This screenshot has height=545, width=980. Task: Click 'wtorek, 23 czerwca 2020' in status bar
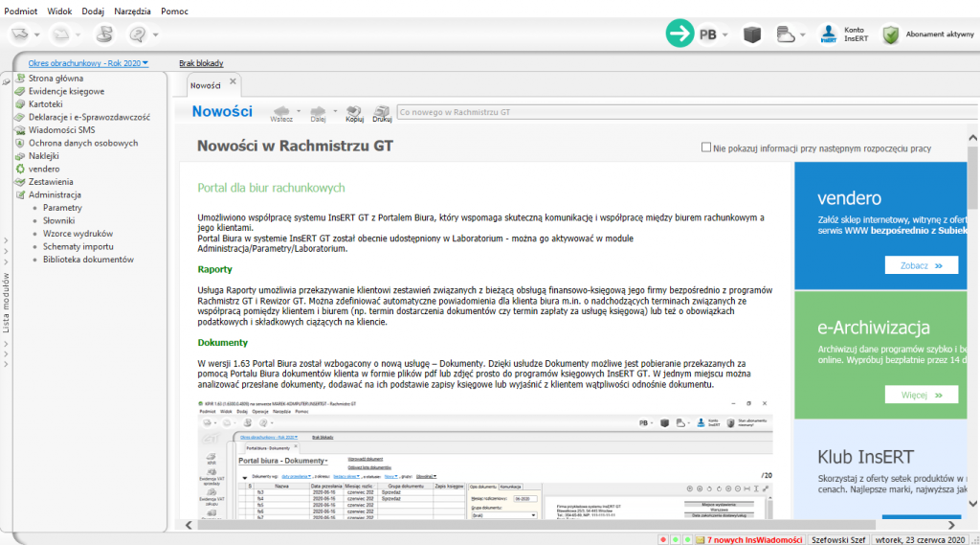tap(920, 540)
